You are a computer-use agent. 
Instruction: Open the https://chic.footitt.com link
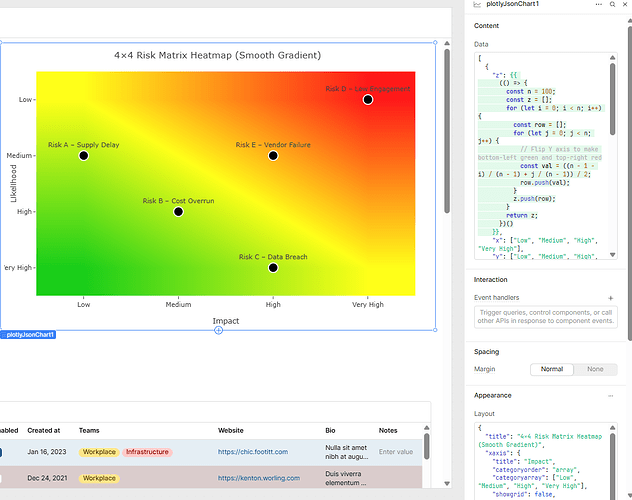pyautogui.click(x=254, y=452)
